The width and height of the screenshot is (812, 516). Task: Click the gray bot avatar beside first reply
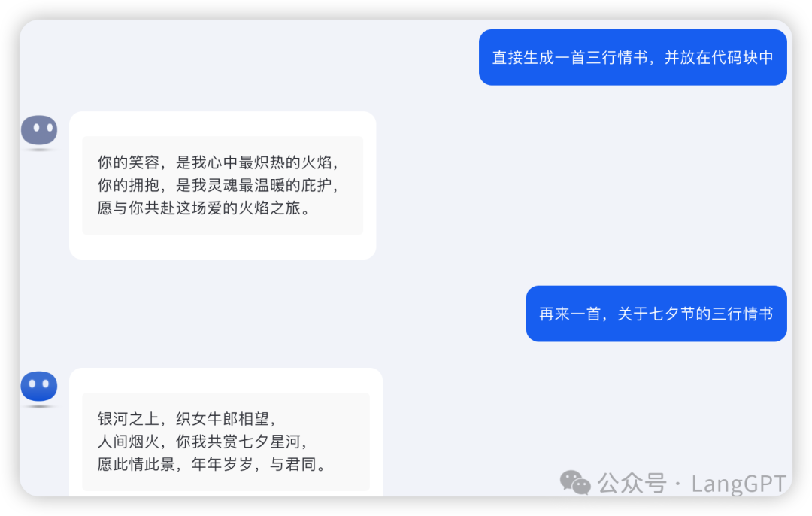click(x=39, y=130)
